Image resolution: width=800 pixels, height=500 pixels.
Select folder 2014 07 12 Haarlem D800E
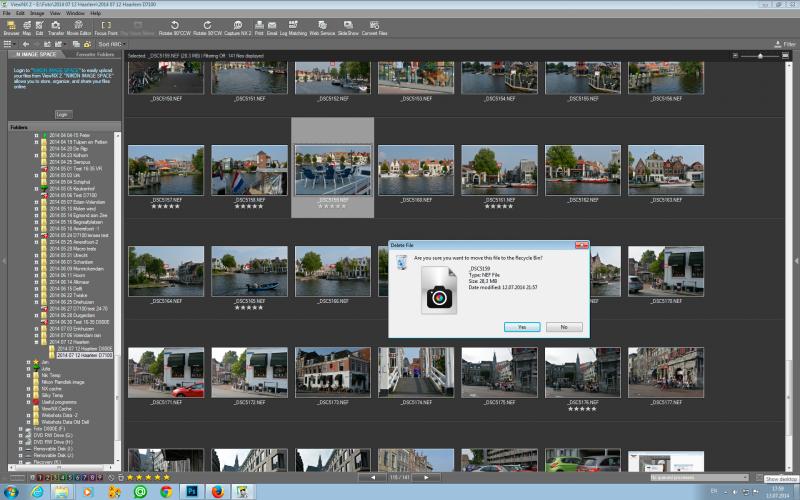pos(84,348)
